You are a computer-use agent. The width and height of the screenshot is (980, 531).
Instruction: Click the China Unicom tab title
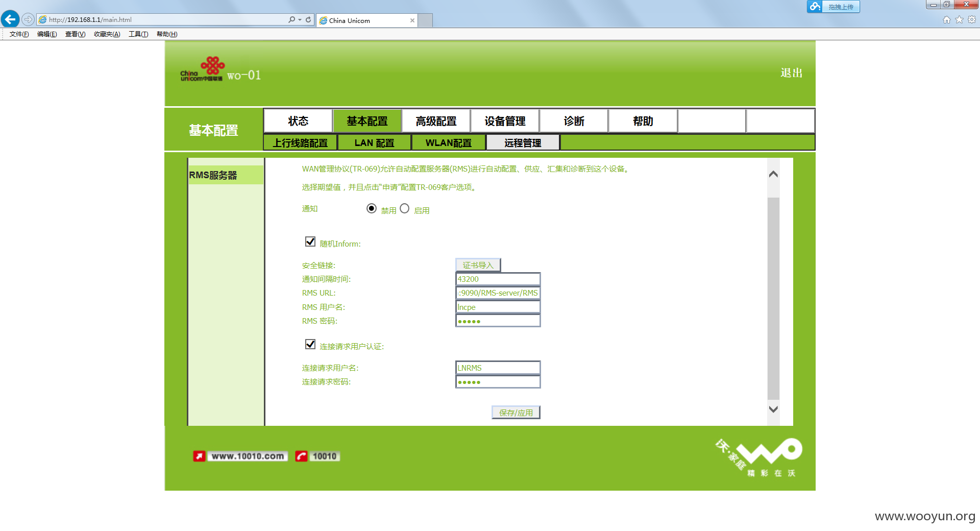350,20
